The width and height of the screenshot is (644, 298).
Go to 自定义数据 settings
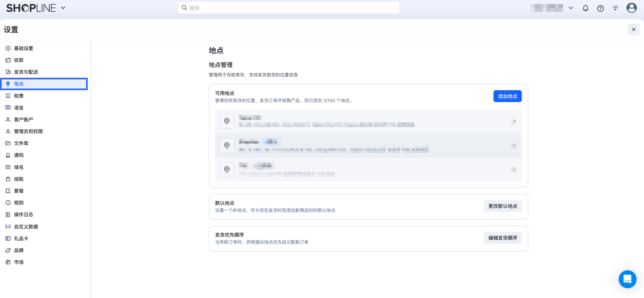45,227
